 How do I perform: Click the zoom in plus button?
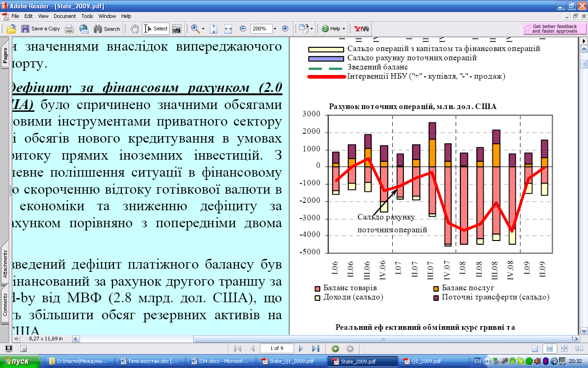pyautogui.click(x=285, y=29)
